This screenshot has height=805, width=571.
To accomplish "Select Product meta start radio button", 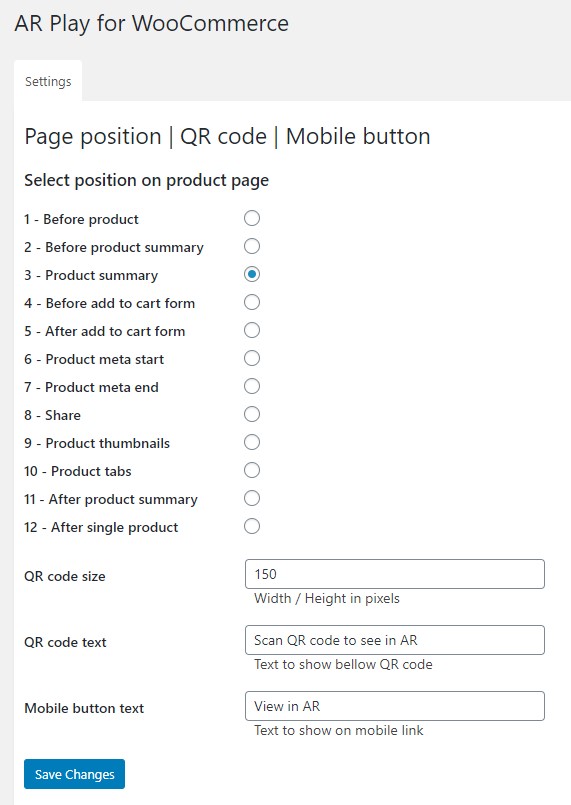I will click(252, 358).
